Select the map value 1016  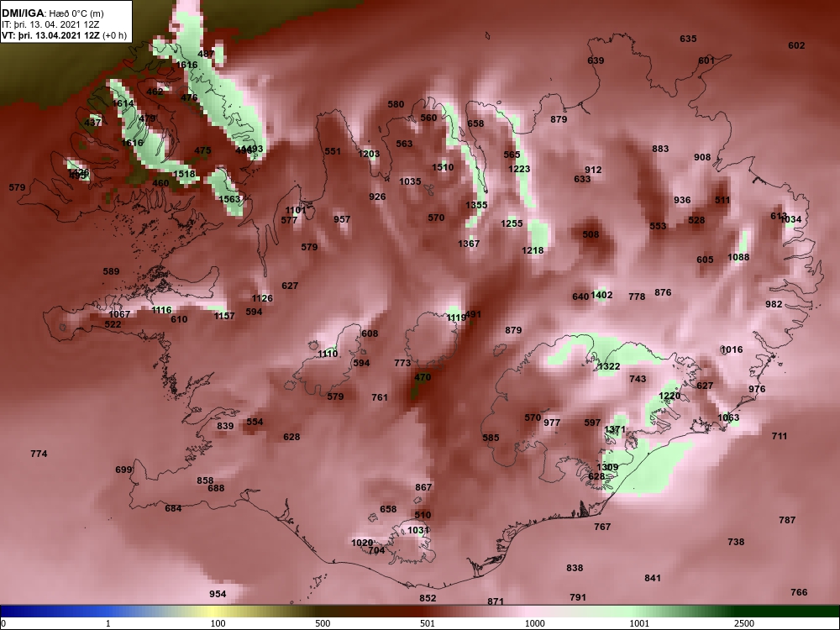[x=732, y=349]
